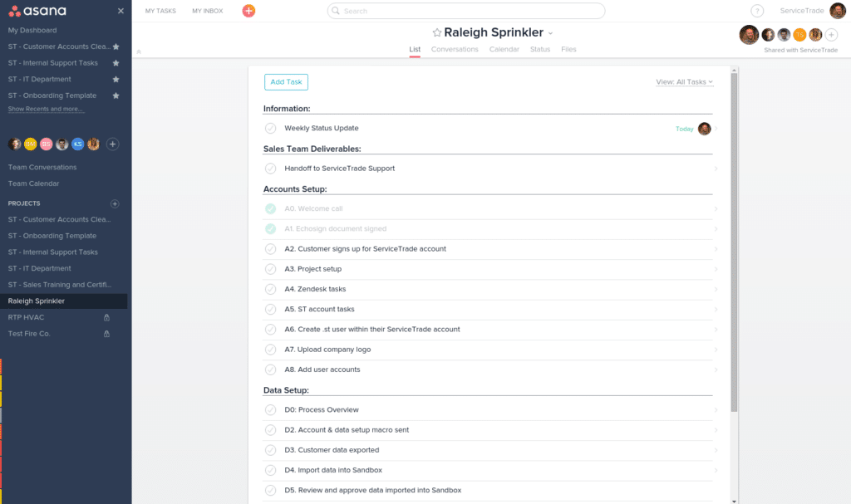Check off the D3. Customer data exported task
851x504 pixels.
pyautogui.click(x=270, y=450)
